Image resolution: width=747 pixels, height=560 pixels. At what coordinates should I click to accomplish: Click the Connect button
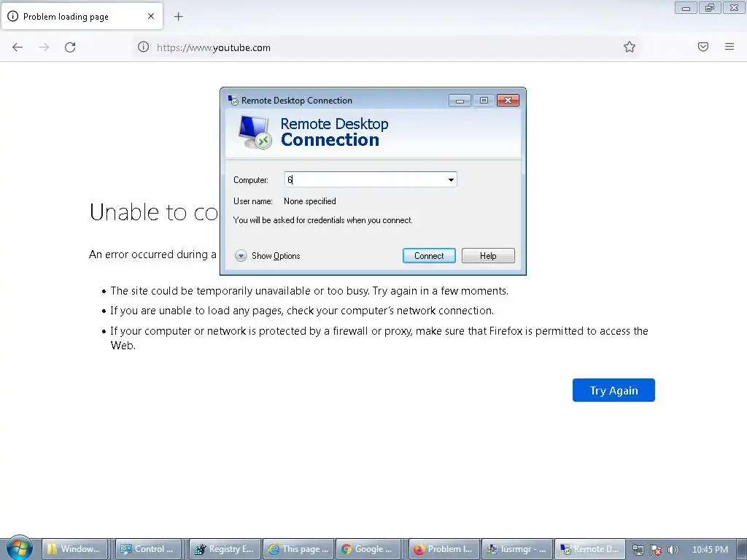click(429, 256)
